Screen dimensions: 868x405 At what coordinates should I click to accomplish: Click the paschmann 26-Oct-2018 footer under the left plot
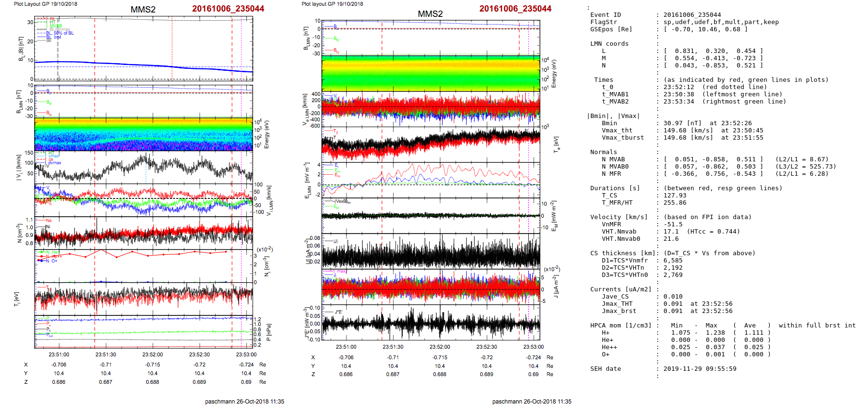click(244, 401)
